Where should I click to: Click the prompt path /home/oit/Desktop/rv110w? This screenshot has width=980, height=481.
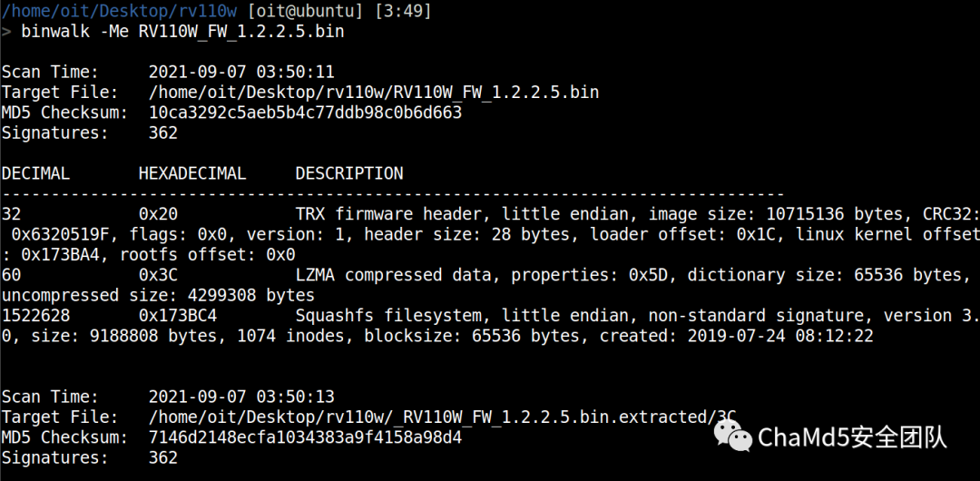pos(119,11)
